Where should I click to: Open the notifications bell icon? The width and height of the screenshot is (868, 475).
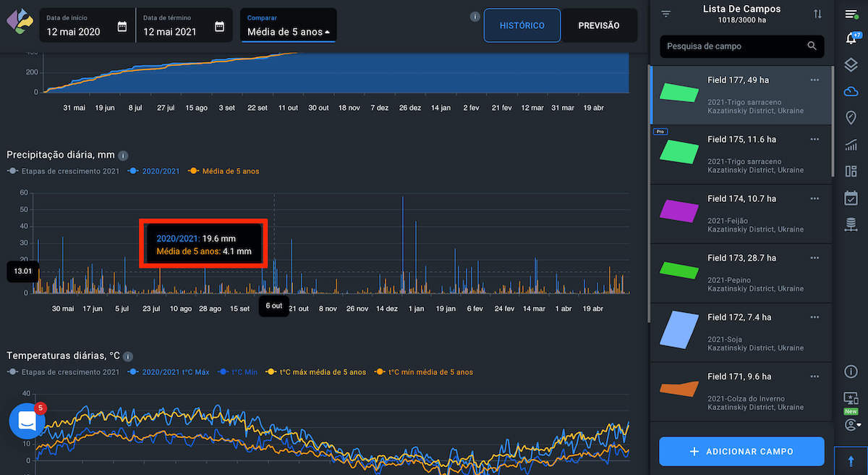(x=851, y=39)
